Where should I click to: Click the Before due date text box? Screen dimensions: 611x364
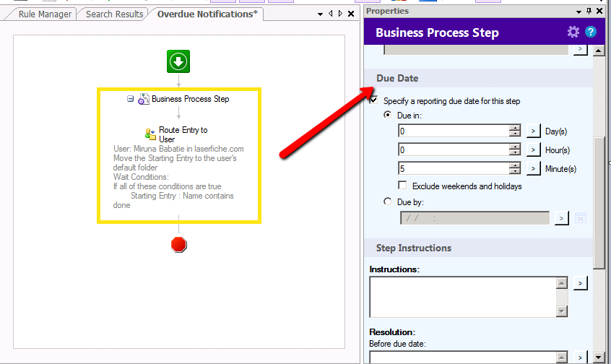tap(463, 357)
